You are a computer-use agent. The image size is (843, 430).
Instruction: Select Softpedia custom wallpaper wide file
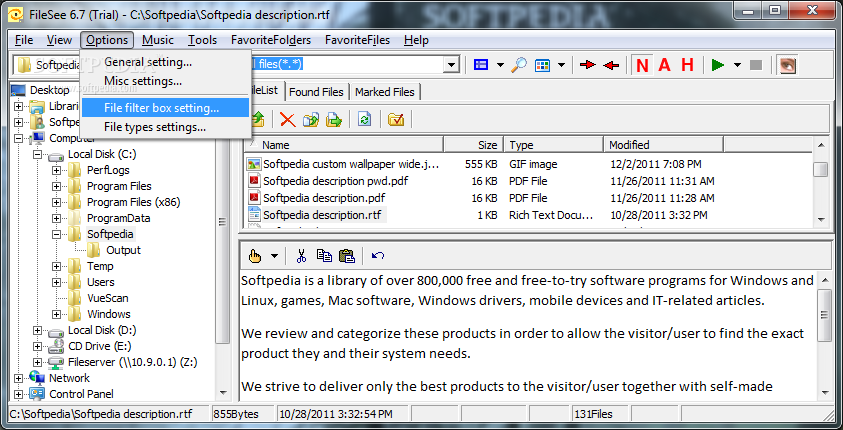351,164
